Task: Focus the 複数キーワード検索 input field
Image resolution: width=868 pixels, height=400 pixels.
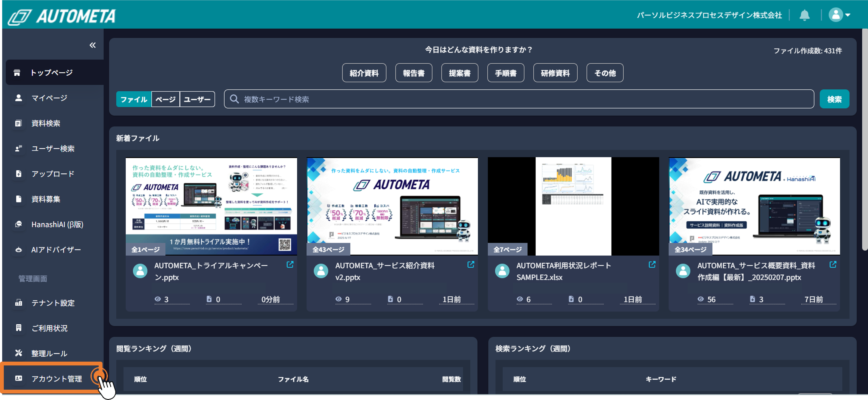Action: (519, 99)
